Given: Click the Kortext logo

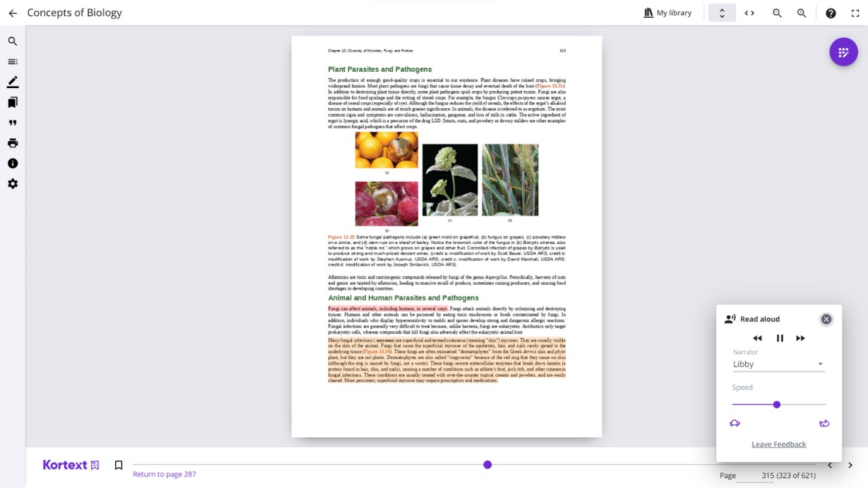Looking at the screenshot, I should (71, 465).
